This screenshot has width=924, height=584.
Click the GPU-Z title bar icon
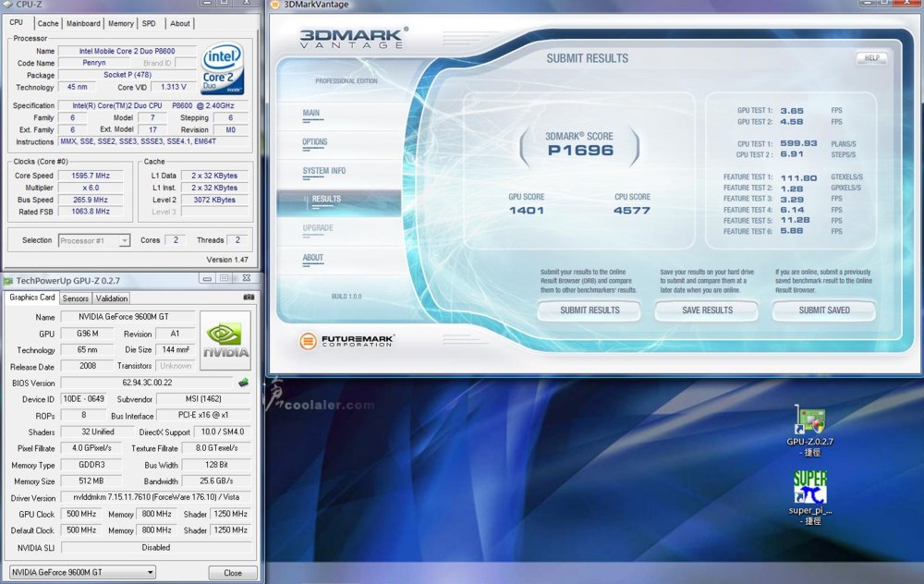pyautogui.click(x=8, y=281)
